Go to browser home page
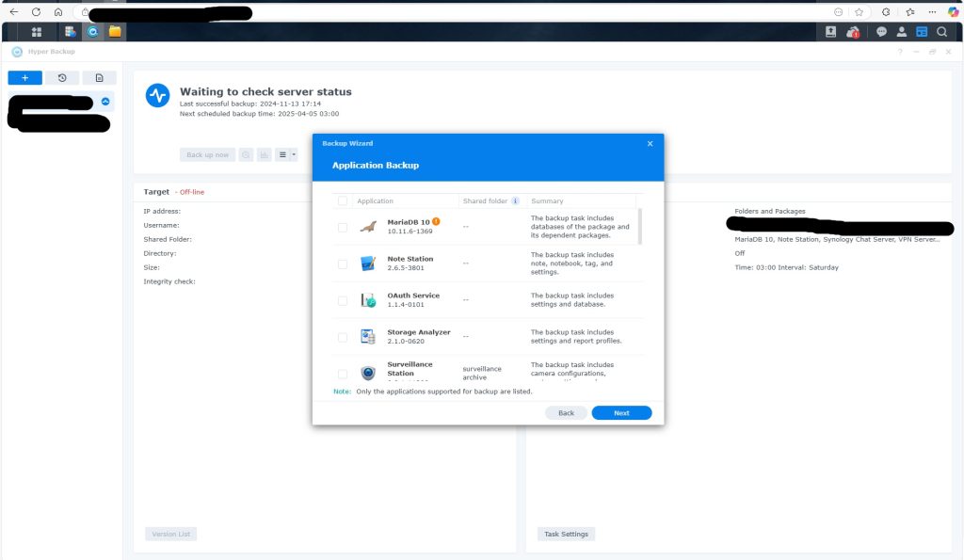The image size is (964, 560). pos(58,11)
